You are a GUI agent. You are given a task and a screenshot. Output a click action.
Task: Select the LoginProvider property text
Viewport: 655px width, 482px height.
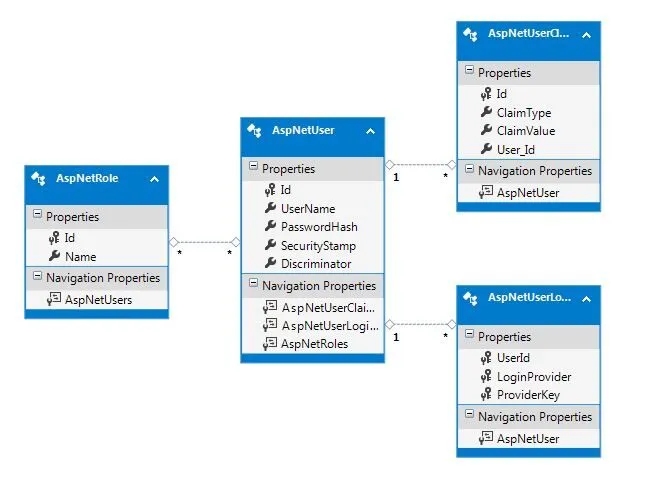[x=534, y=377]
